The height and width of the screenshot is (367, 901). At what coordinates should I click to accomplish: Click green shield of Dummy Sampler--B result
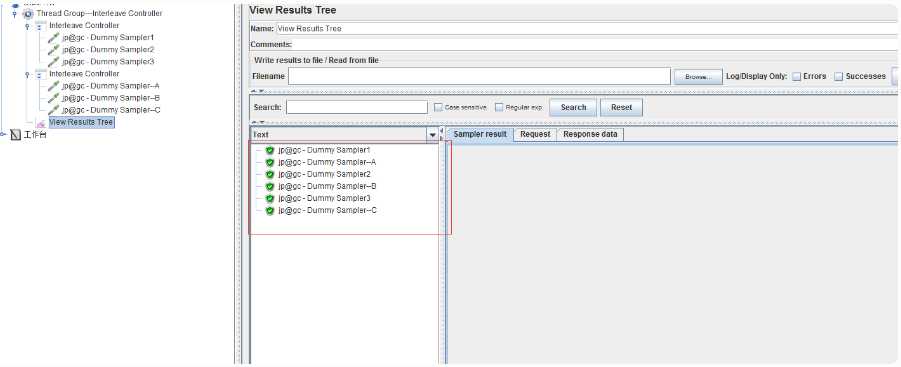(x=269, y=186)
